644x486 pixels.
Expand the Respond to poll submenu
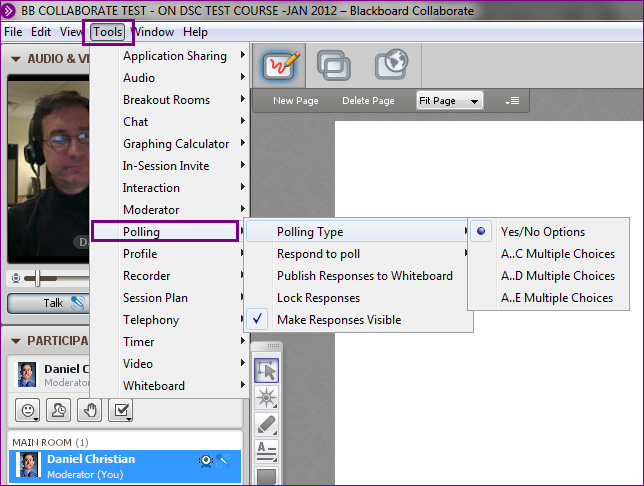coord(358,254)
